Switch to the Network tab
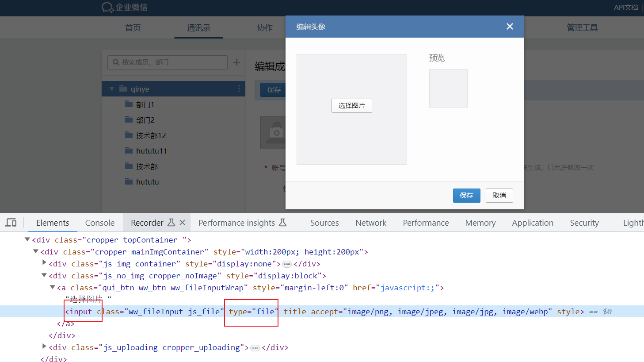 (371, 223)
